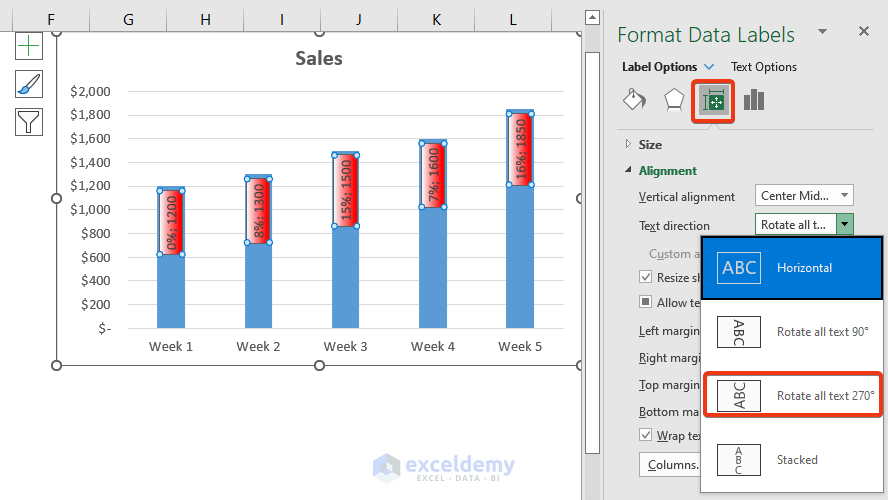Select the 15%; 1500 data label

[345, 191]
